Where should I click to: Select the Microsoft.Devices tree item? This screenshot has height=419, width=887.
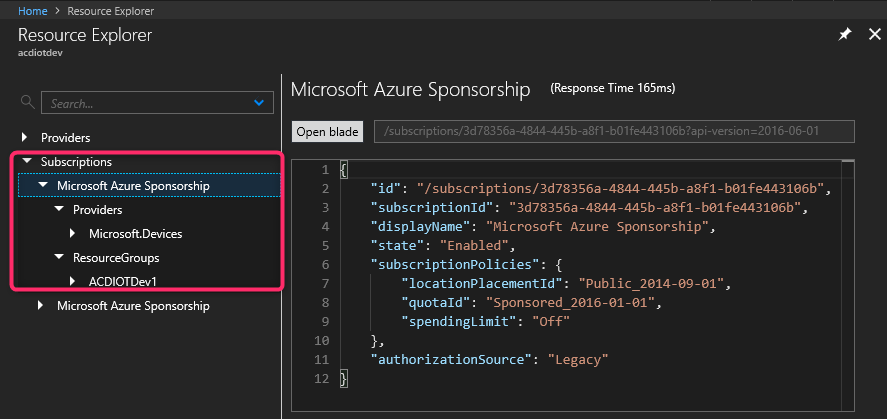(135, 234)
